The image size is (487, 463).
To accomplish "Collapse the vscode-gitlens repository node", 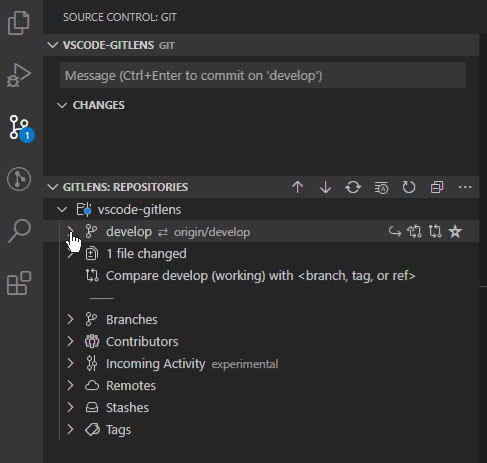I will pyautogui.click(x=62, y=210).
